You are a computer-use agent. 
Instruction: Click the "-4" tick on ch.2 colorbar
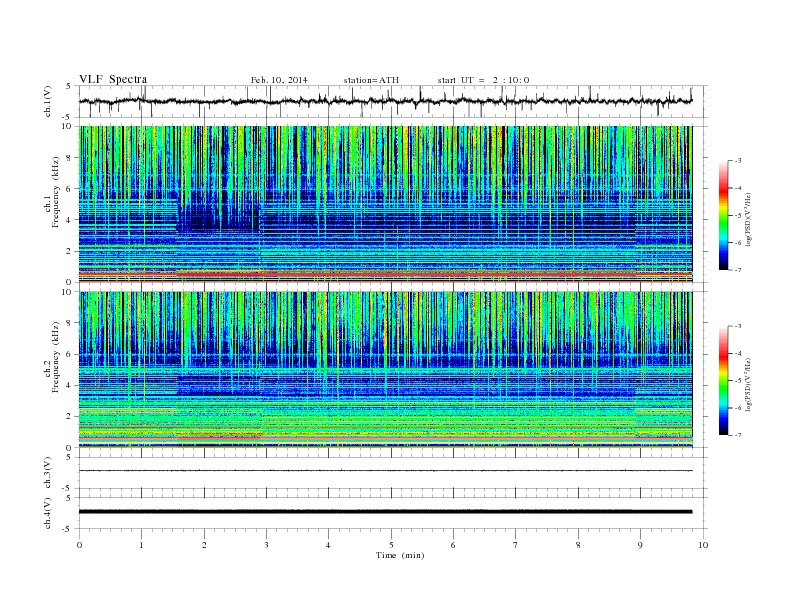point(737,353)
